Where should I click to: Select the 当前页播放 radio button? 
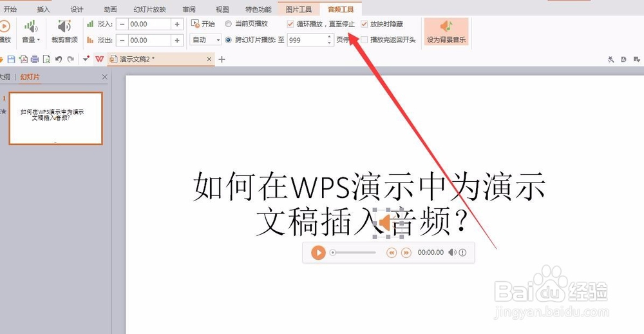[x=229, y=24]
